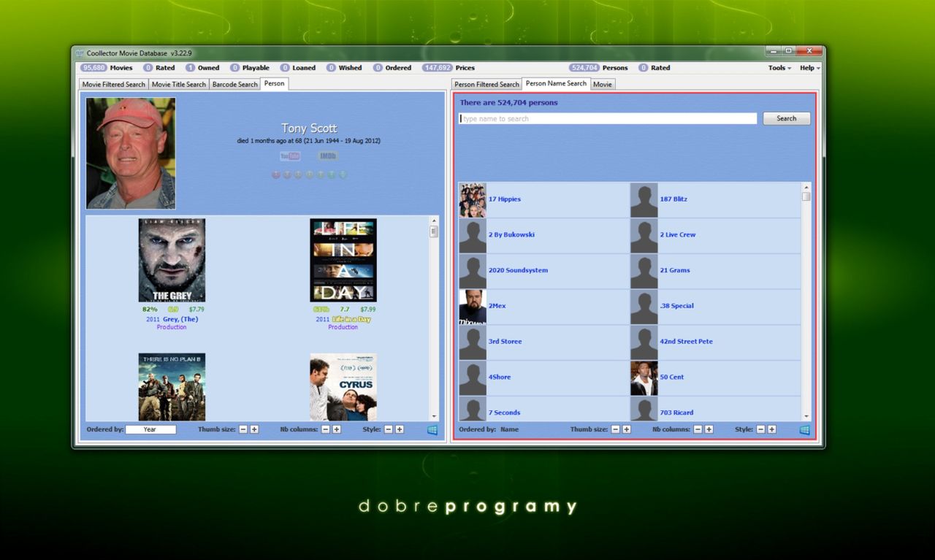Increase thumb size in persons panel
The image size is (935, 560).
(627, 429)
